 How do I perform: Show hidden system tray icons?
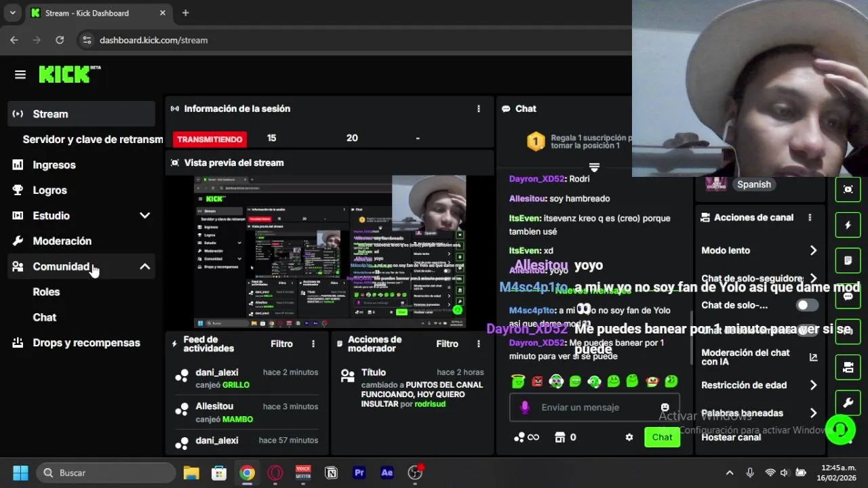point(730,472)
